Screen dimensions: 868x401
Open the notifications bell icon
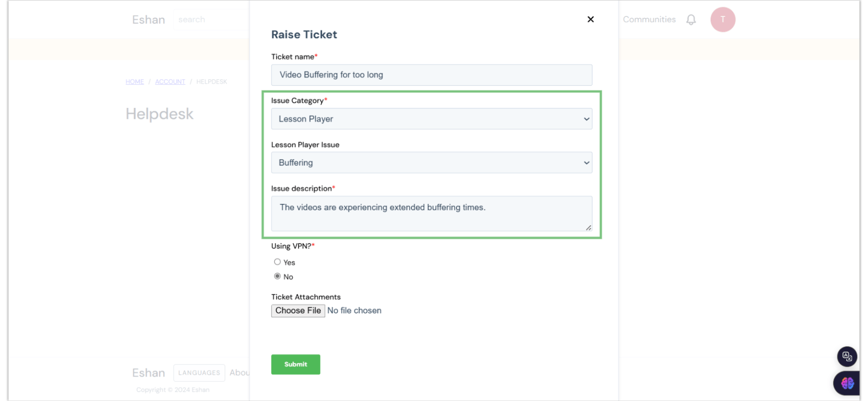691,20
